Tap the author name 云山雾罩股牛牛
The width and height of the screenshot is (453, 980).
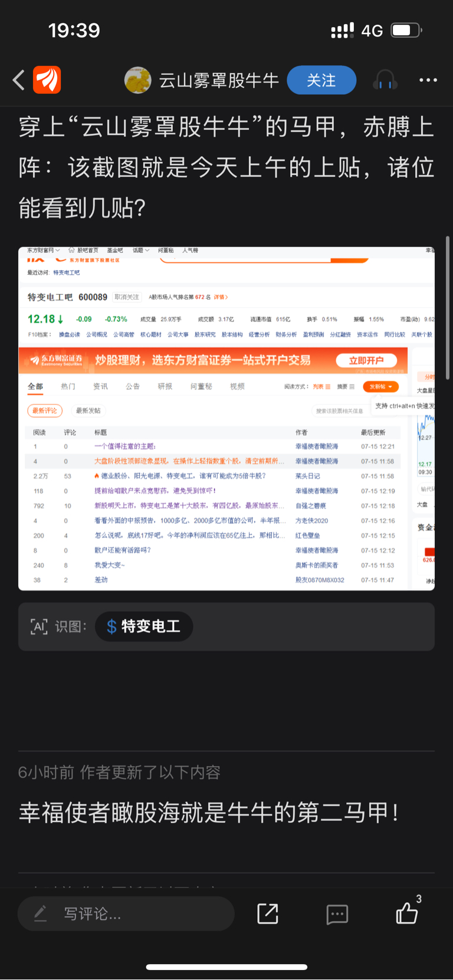(x=219, y=80)
